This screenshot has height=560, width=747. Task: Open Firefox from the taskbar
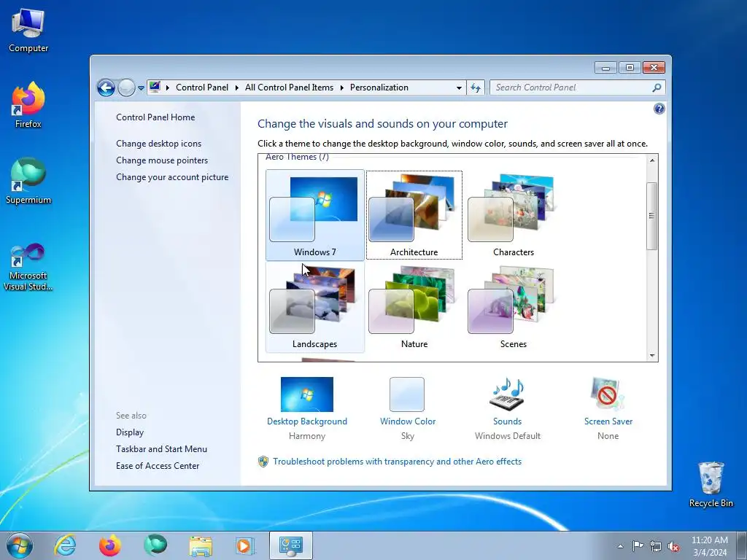point(109,545)
